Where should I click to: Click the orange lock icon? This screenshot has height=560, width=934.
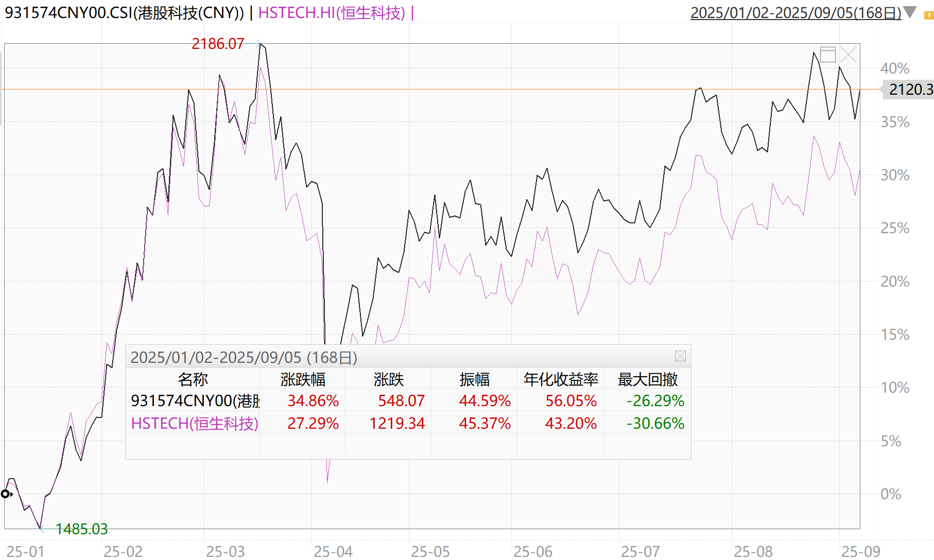pos(929,15)
